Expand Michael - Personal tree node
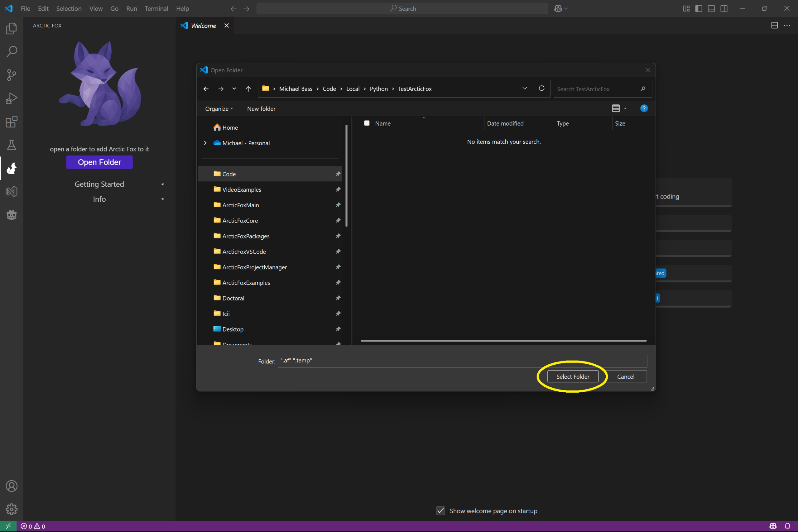 pyautogui.click(x=205, y=143)
